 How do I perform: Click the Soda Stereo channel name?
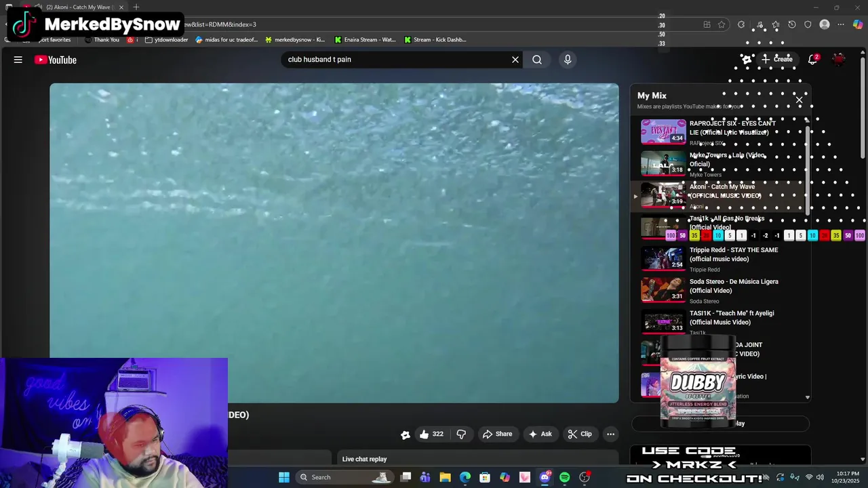click(x=704, y=302)
